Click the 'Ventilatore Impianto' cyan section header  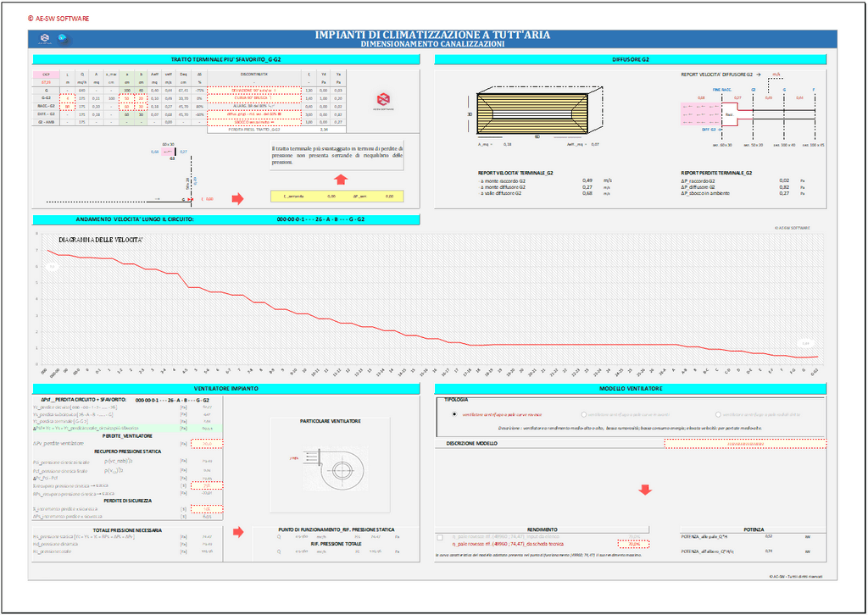(x=226, y=388)
